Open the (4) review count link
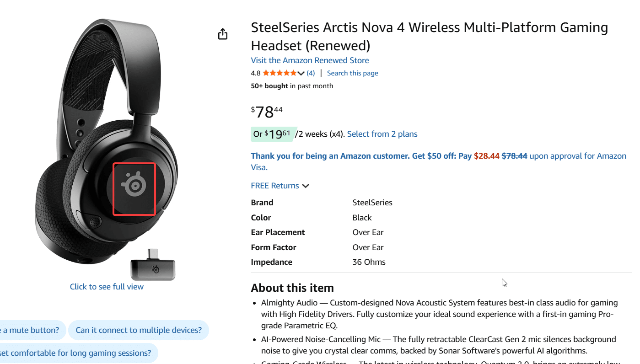The width and height of the screenshot is (640, 364). click(311, 73)
